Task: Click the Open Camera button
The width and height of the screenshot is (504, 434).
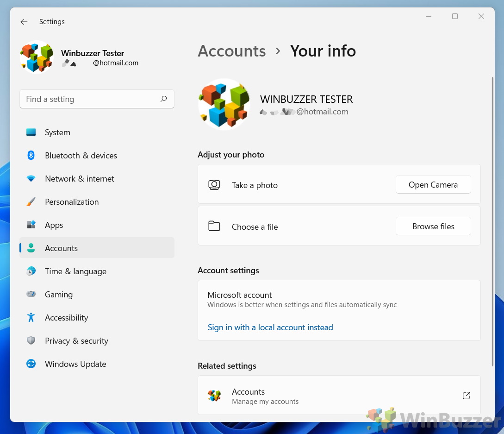Action: coord(433,185)
